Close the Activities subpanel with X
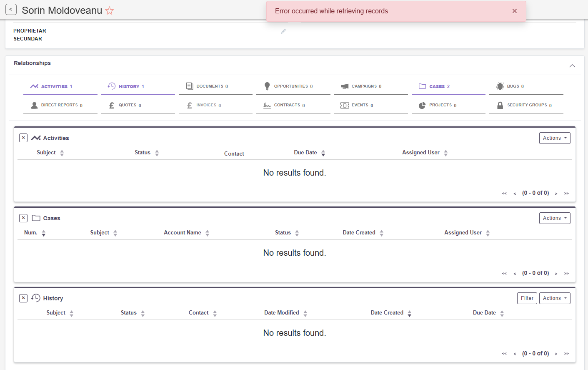 pyautogui.click(x=23, y=138)
